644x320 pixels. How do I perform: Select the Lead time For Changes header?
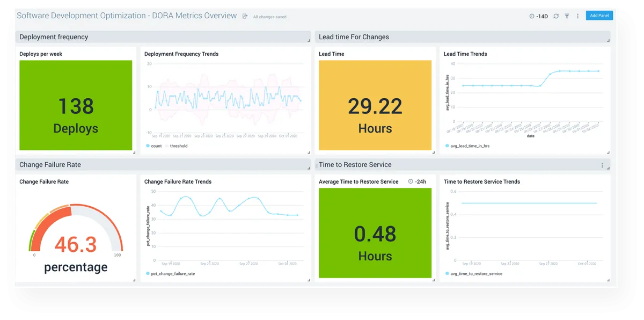pos(463,37)
